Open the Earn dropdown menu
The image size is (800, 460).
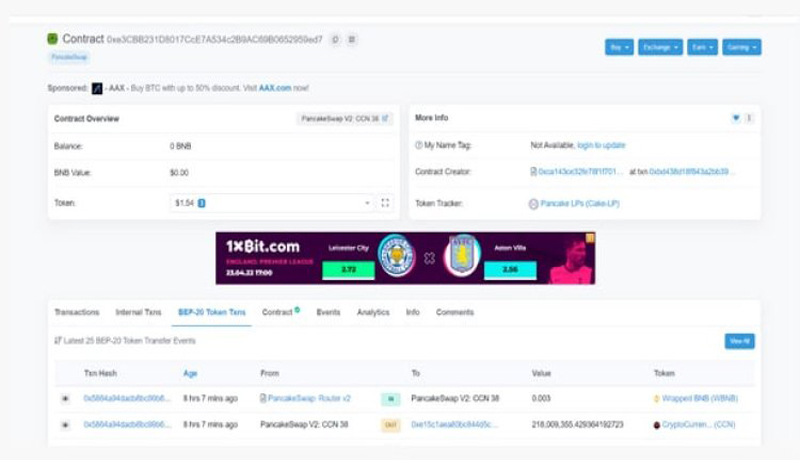pyautogui.click(x=702, y=47)
